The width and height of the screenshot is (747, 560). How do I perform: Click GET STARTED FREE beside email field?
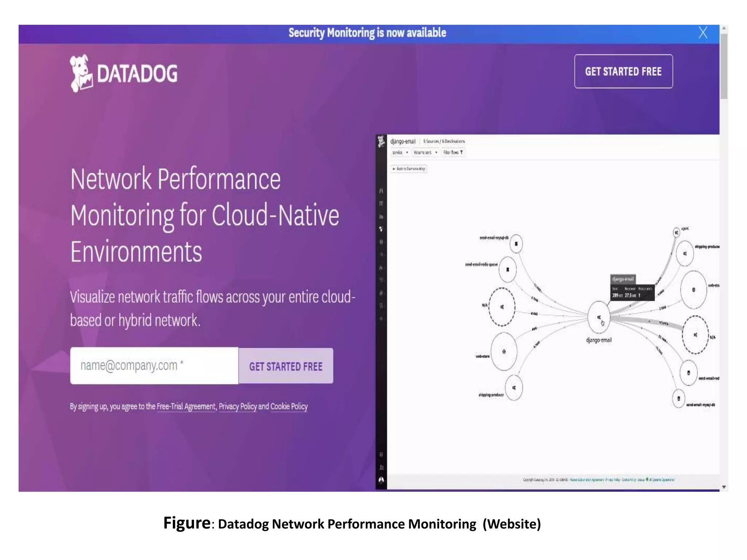pos(286,366)
